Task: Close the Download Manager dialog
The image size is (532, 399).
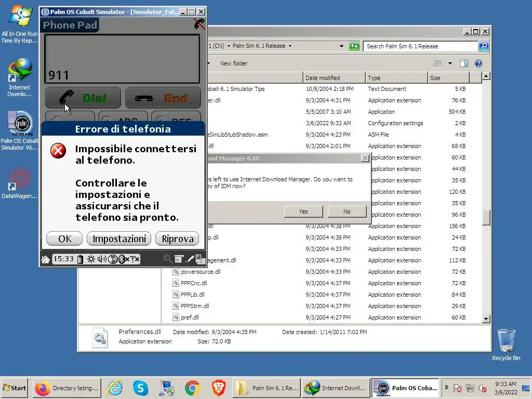Action: [x=365, y=158]
